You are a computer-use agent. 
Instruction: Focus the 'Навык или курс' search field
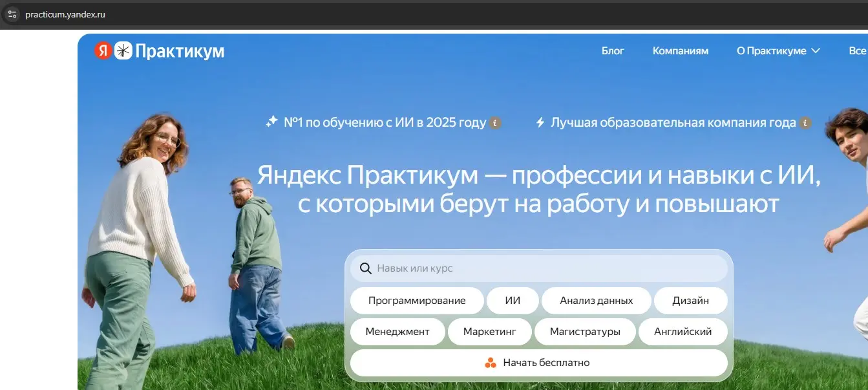pyautogui.click(x=539, y=268)
